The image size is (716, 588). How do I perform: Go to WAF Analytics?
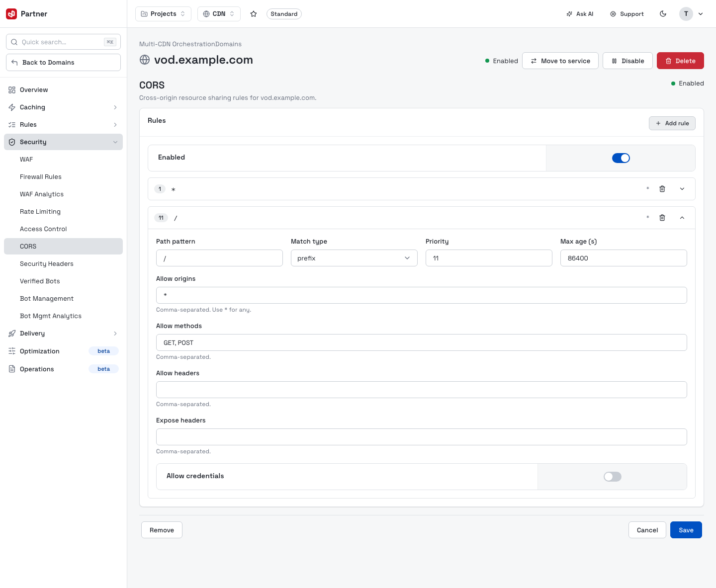(63, 194)
